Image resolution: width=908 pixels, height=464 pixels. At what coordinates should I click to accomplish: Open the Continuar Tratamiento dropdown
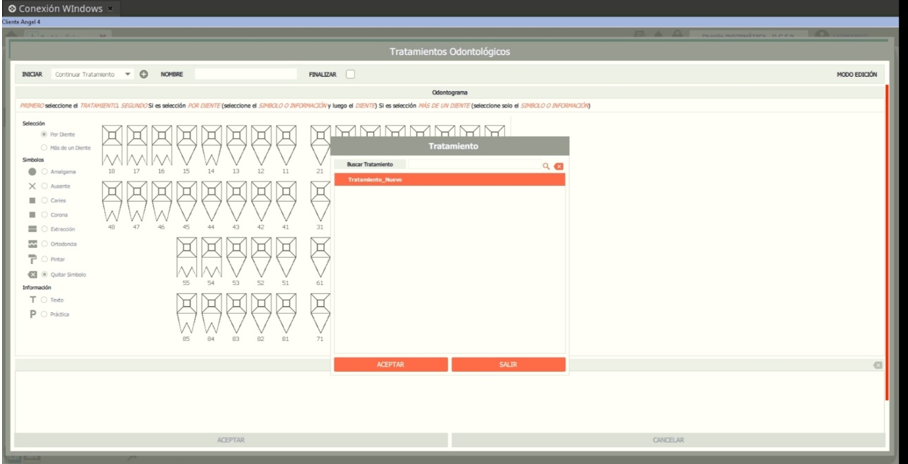(92, 74)
